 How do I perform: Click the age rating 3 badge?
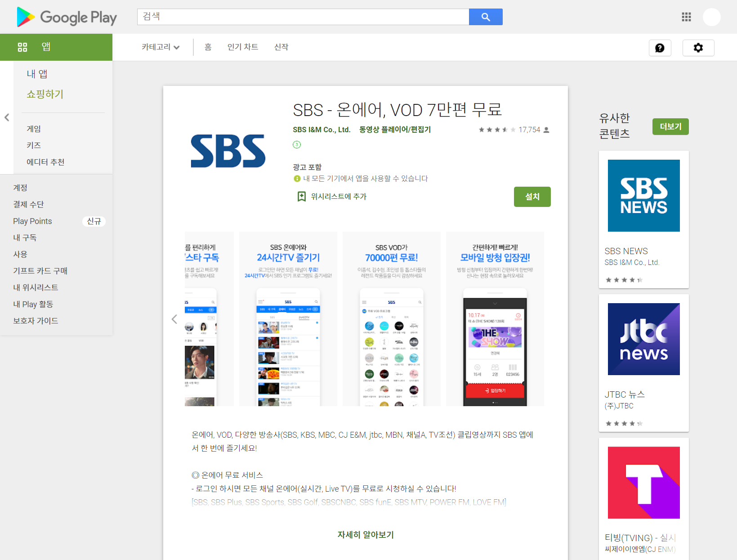tap(297, 144)
